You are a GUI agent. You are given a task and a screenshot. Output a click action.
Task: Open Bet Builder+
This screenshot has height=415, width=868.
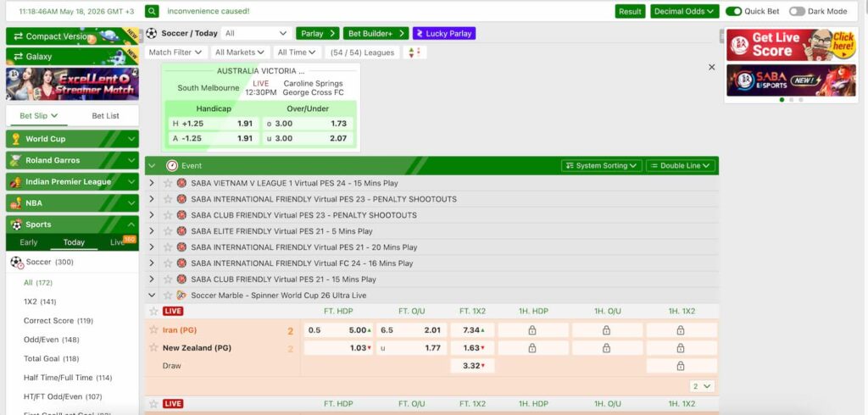tap(376, 33)
